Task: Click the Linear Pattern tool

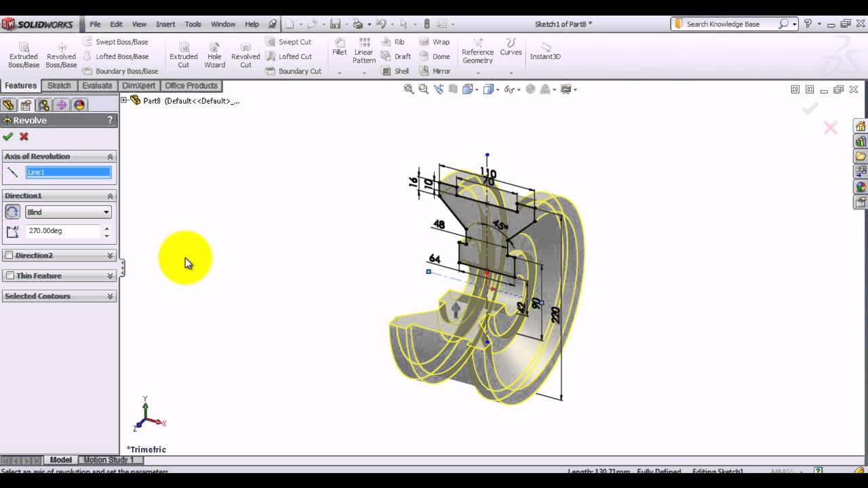Action: click(364, 51)
